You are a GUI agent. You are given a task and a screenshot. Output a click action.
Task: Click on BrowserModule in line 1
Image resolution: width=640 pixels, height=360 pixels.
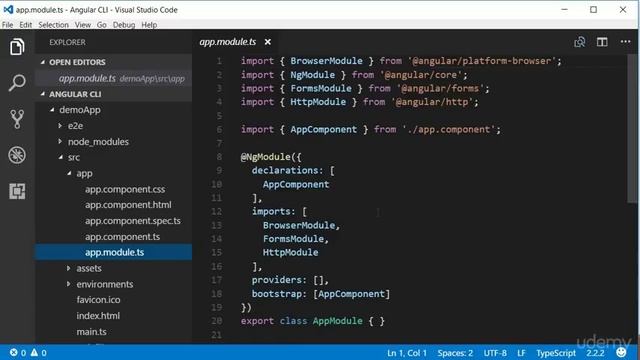point(326,61)
